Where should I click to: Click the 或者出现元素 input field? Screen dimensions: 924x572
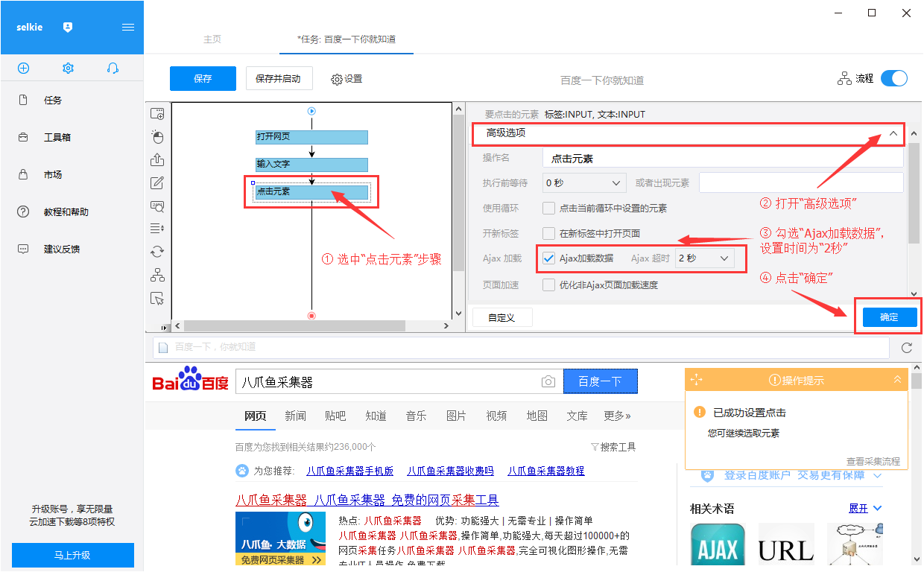pos(801,182)
